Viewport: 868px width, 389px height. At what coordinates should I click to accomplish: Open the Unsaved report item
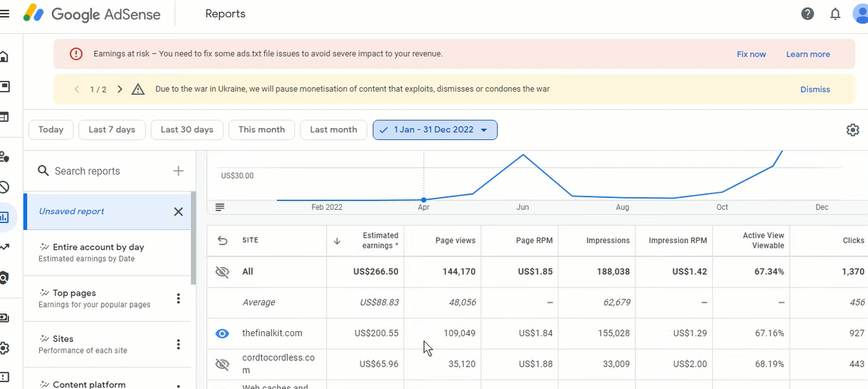click(107, 211)
